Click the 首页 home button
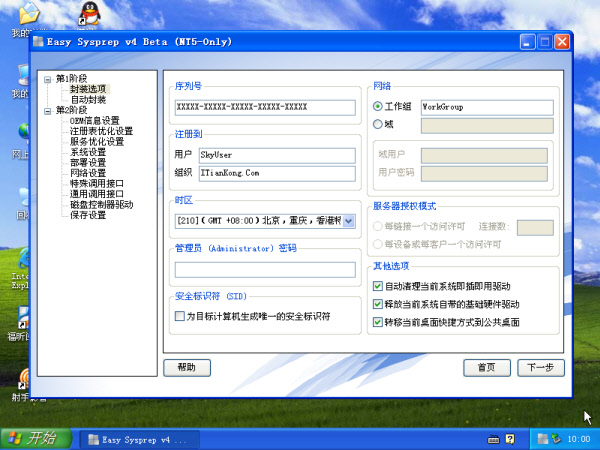Screen dimensions: 600x450 pos(487,367)
